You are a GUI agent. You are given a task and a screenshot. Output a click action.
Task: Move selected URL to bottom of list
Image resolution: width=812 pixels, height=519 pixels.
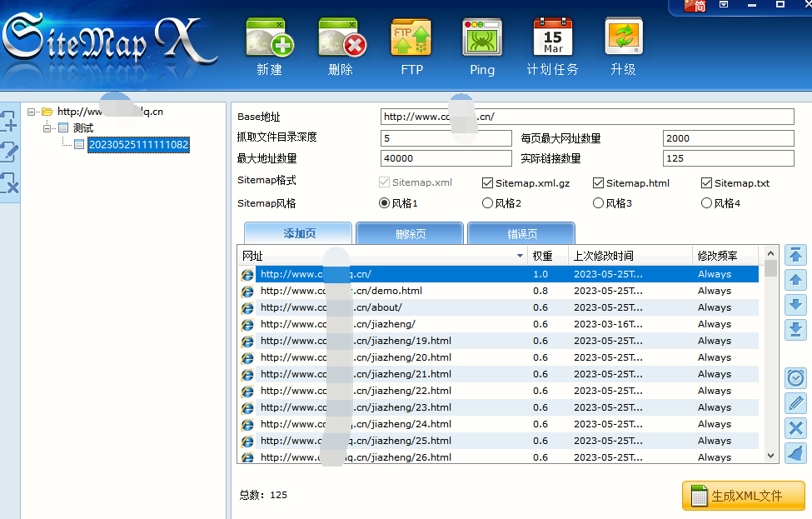coord(796,329)
